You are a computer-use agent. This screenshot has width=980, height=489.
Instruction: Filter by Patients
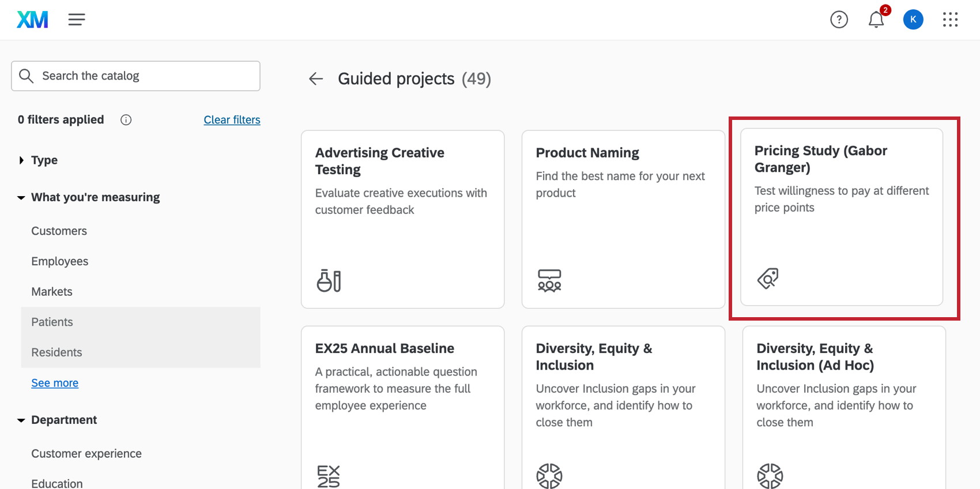52,322
